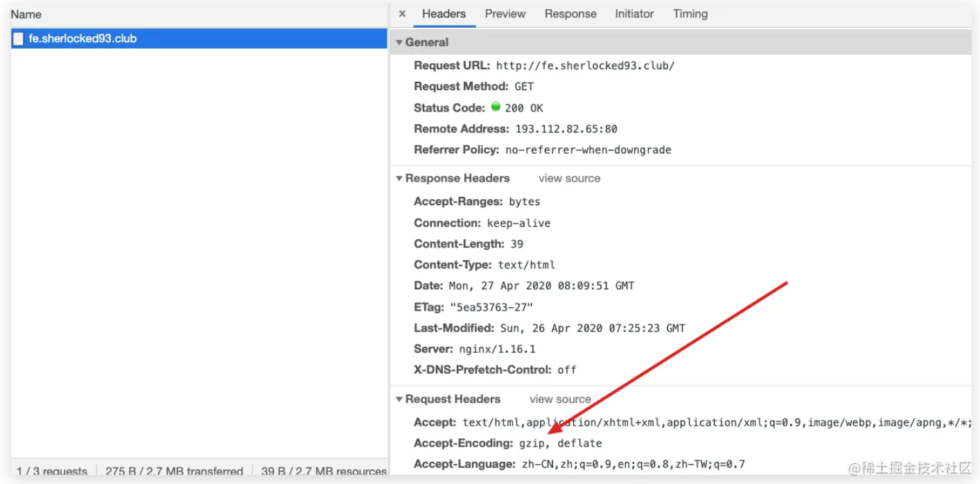Open the Preview tab
Viewport: 980px width, 484px height.
(x=505, y=14)
